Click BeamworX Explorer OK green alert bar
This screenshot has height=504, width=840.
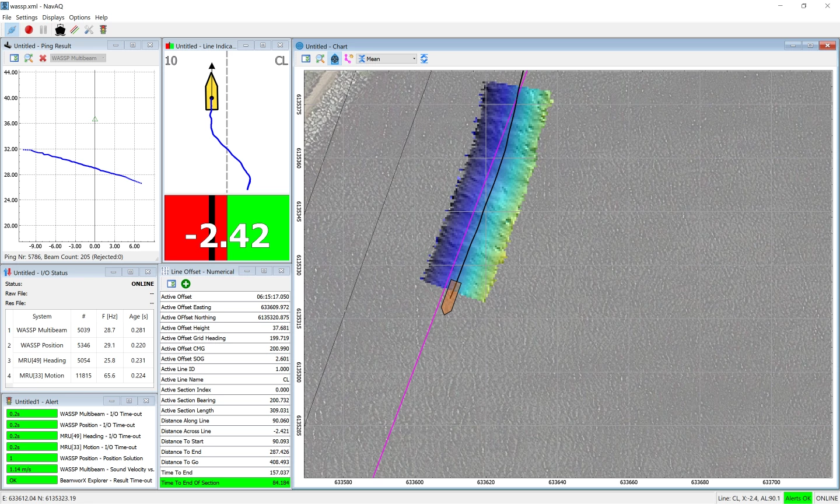[x=32, y=480]
